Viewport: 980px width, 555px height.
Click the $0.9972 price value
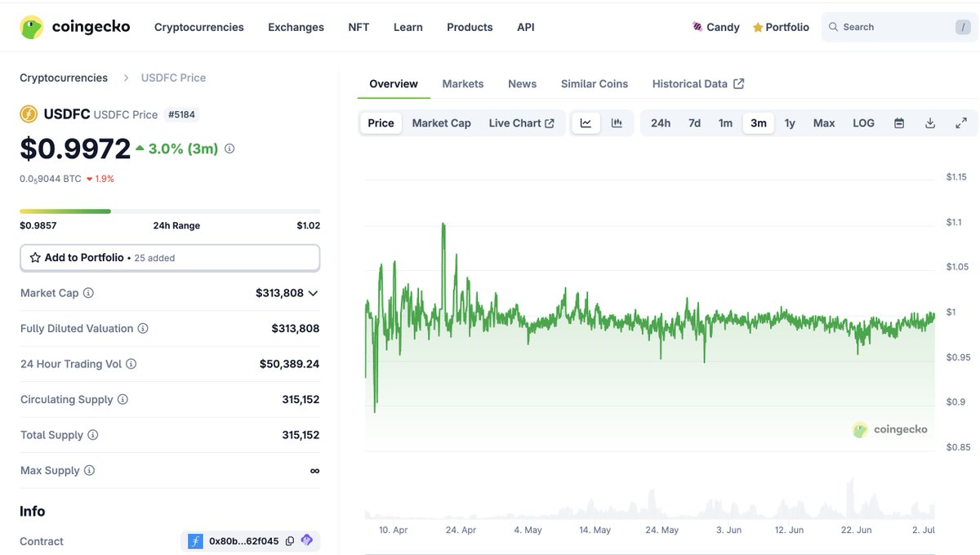tap(75, 149)
